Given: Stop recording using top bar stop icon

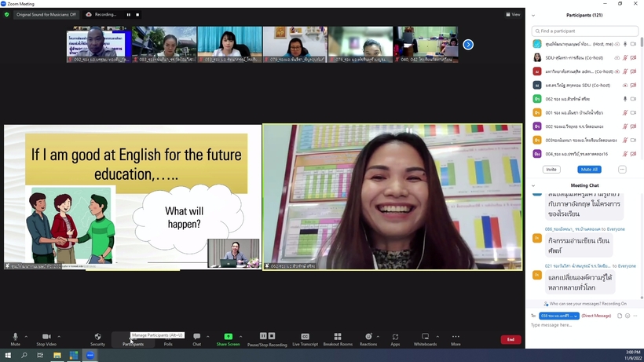Looking at the screenshot, I should point(137,15).
